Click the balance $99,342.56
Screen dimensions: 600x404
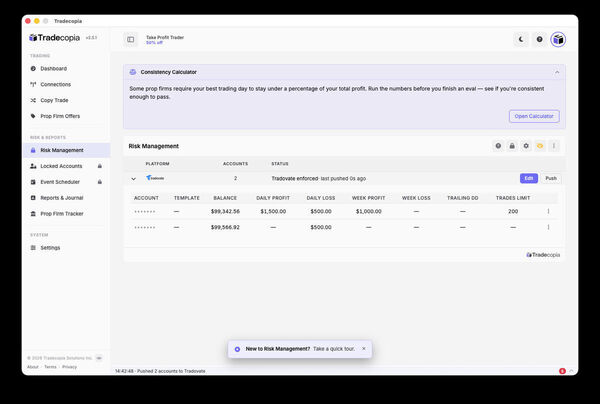pos(225,211)
